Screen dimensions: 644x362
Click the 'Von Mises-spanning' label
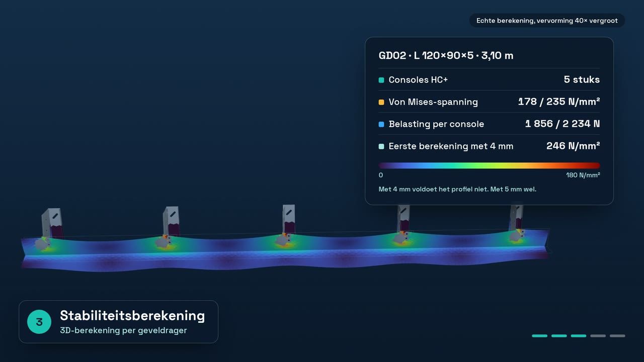[433, 102]
